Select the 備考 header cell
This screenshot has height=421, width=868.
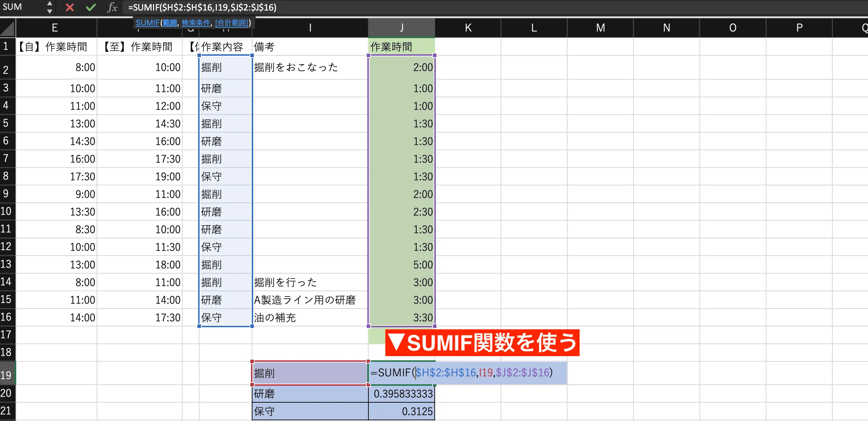[x=310, y=46]
